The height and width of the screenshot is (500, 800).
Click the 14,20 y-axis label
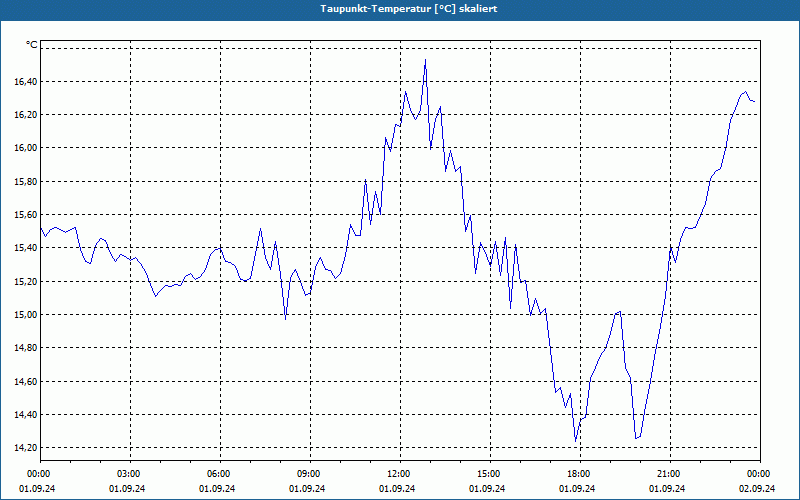25,448
